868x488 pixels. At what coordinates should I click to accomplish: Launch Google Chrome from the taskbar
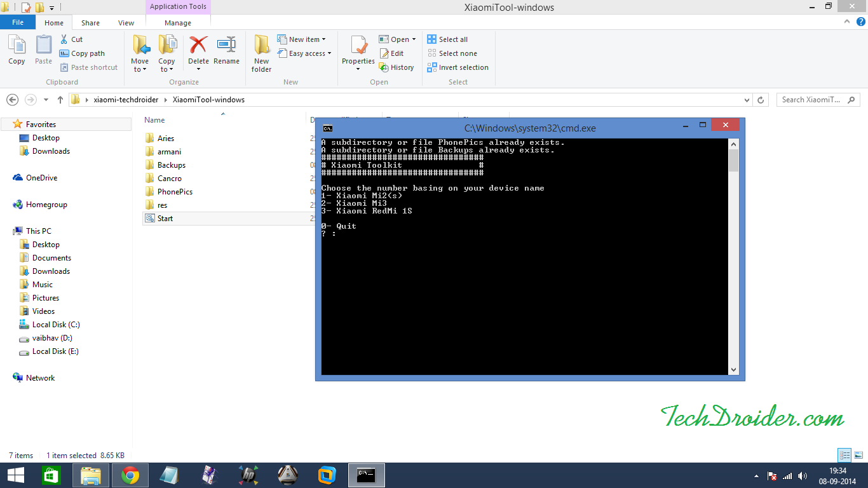[130, 475]
